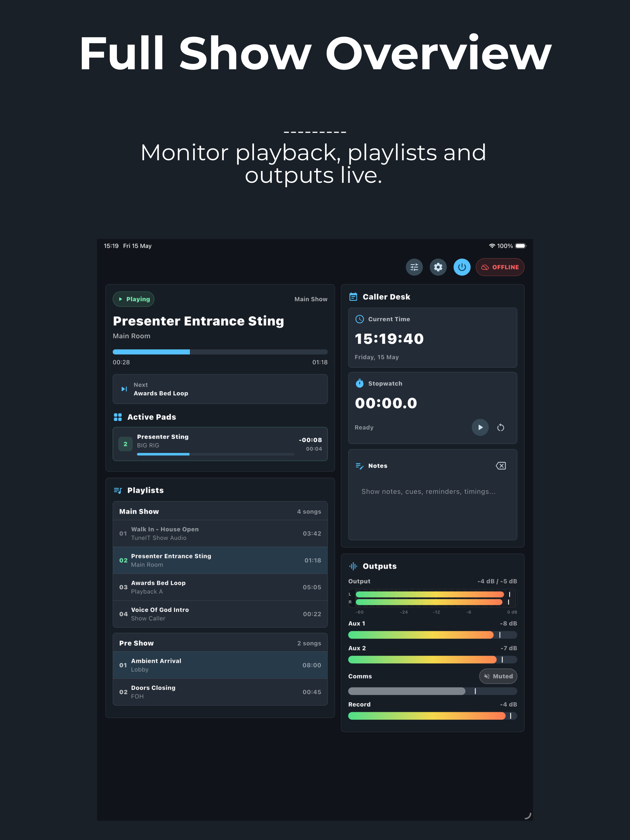Open the Pre Show playlist header
Viewport: 630px width, 840px height.
point(220,643)
